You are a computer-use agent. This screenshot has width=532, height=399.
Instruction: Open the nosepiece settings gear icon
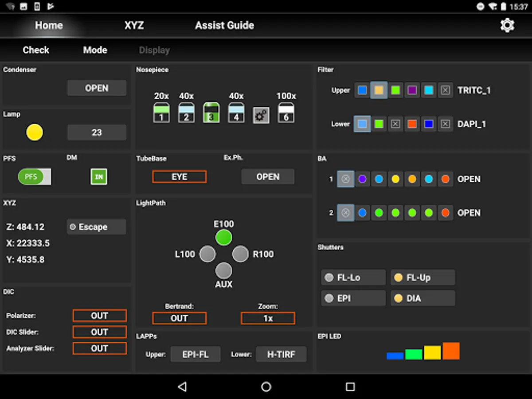(x=261, y=114)
